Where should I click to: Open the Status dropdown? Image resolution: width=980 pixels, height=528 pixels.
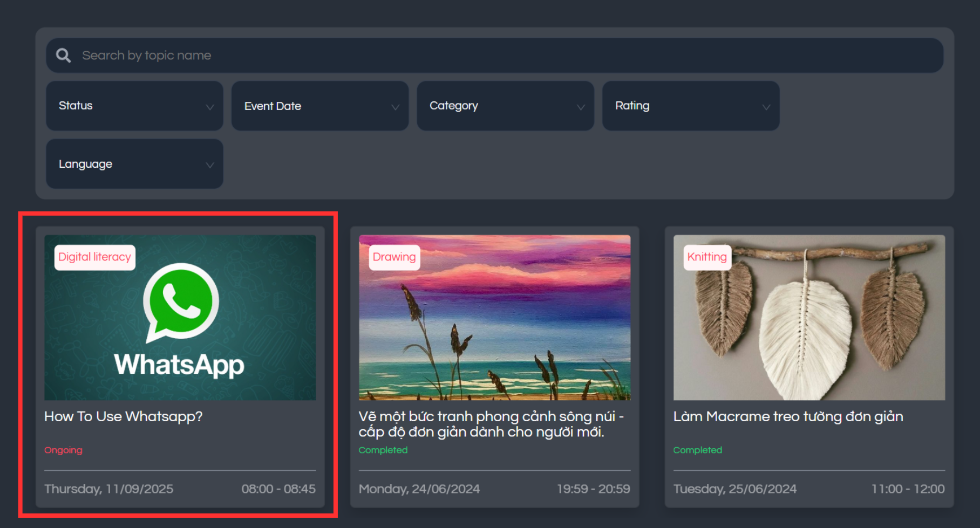(134, 106)
